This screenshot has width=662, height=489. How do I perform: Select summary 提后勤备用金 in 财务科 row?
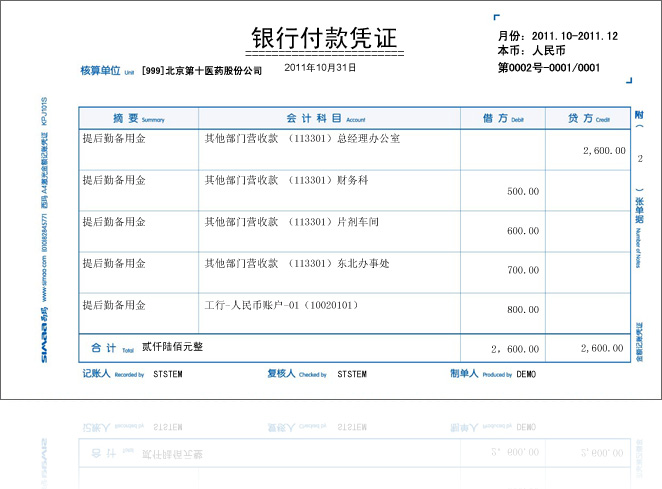tap(114, 180)
